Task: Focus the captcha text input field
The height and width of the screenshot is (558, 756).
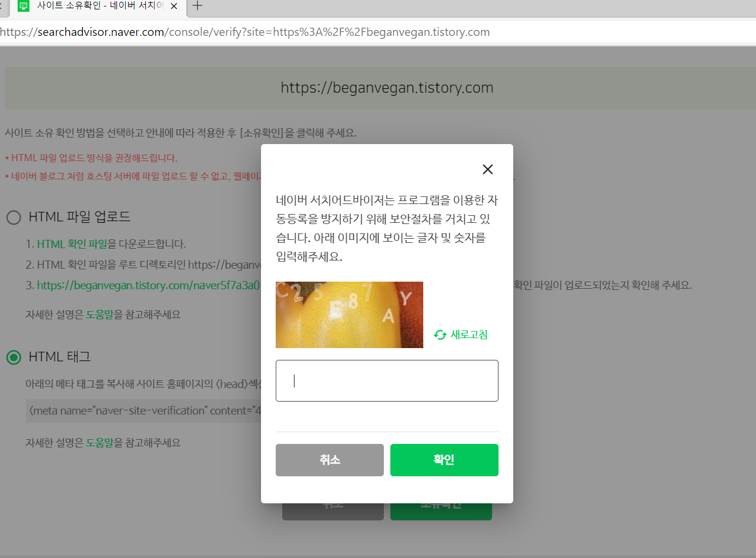Action: [387, 381]
